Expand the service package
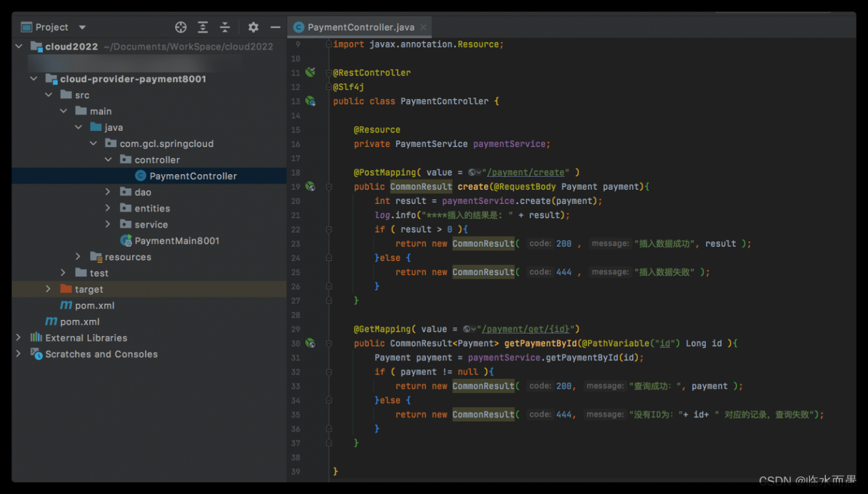868x494 pixels. click(x=108, y=224)
